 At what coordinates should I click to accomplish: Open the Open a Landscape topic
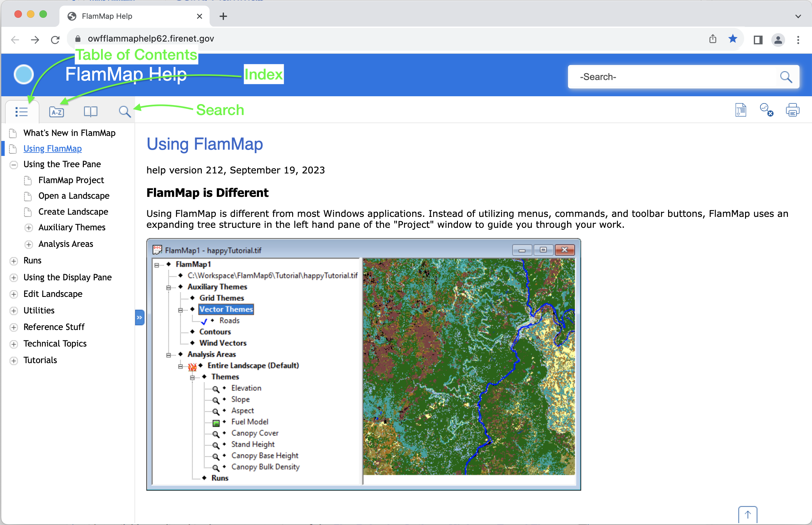pos(74,196)
